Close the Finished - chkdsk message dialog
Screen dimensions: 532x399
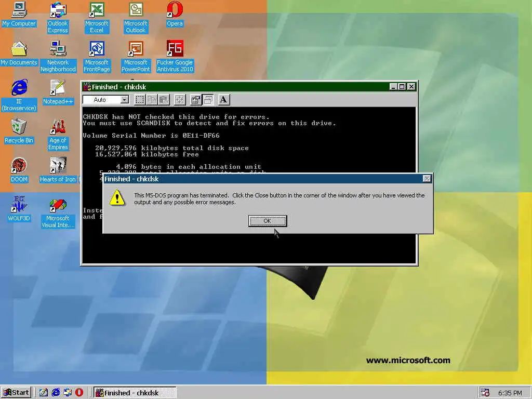click(x=427, y=179)
